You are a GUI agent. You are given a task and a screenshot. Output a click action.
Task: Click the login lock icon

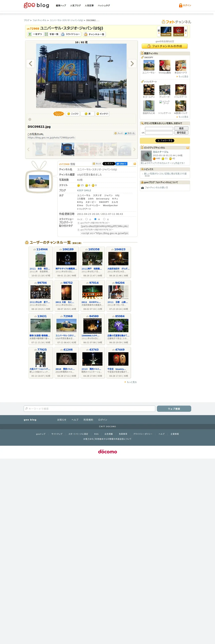pyautogui.click(x=181, y=5)
